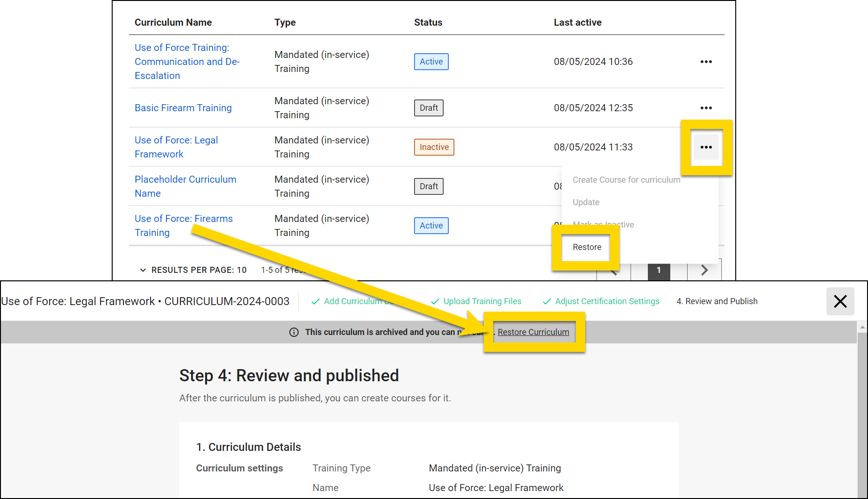Click the checkmark beside Upload Training Files
The image size is (868, 499).
(435, 301)
